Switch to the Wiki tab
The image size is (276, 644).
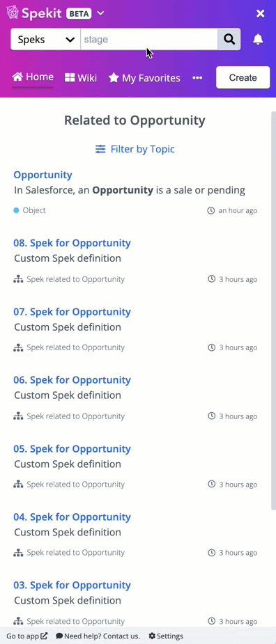pyautogui.click(x=81, y=77)
